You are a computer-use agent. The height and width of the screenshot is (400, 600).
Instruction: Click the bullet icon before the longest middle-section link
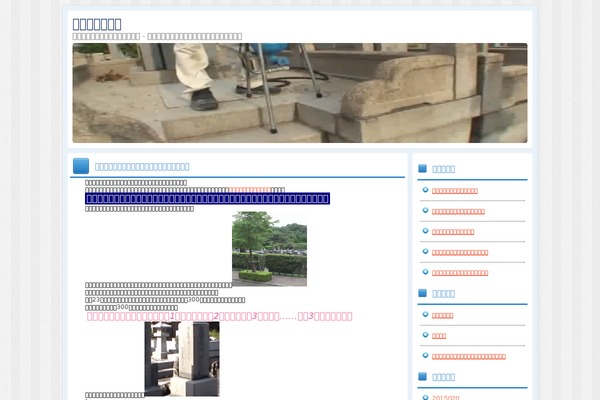point(425,356)
